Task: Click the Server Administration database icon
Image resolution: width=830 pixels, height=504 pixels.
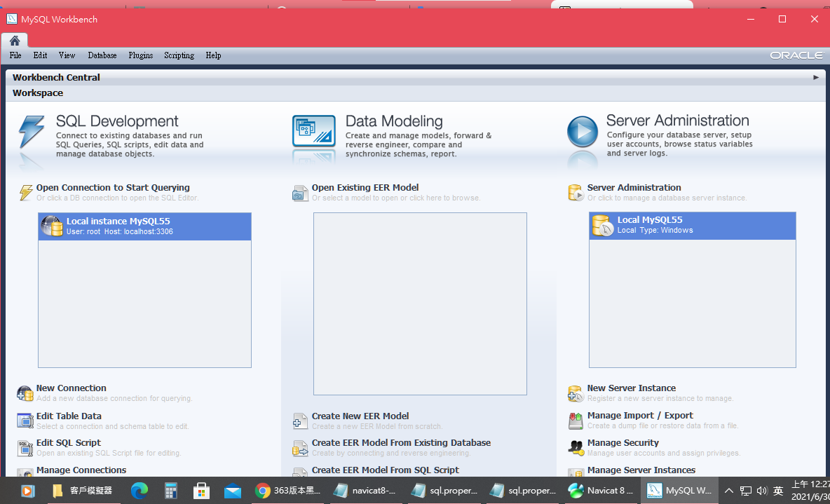Action: (576, 193)
